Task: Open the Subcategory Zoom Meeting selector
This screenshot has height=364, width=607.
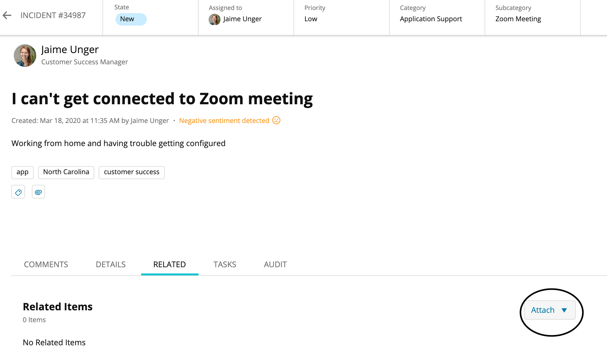Action: pos(518,19)
